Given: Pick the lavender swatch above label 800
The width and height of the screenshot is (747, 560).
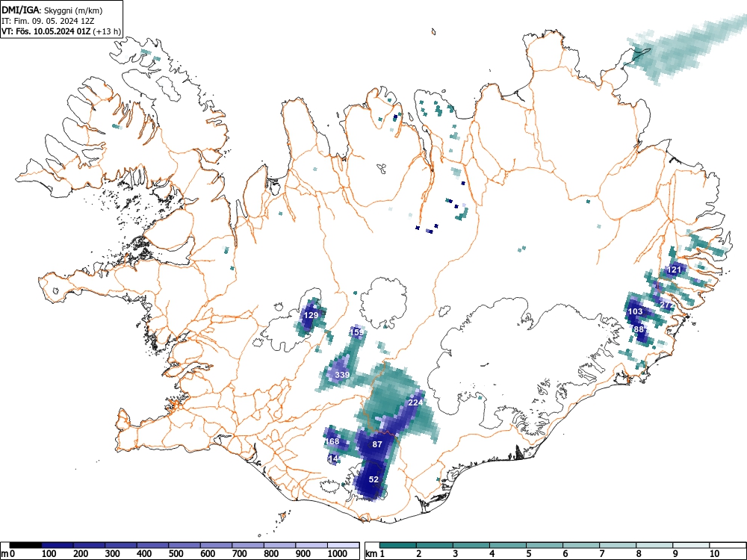Looking at the screenshot, I should click(x=280, y=545).
